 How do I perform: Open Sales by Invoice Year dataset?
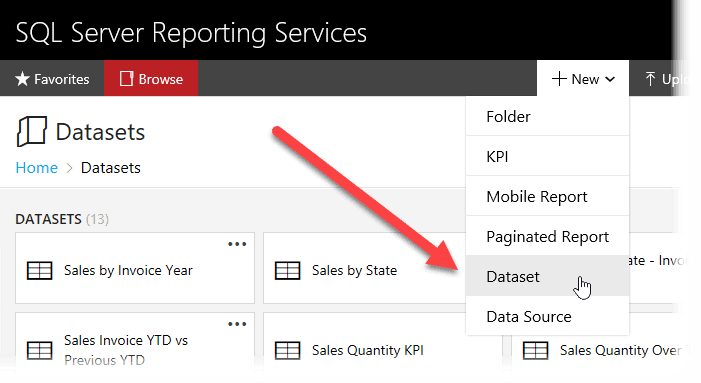135,268
